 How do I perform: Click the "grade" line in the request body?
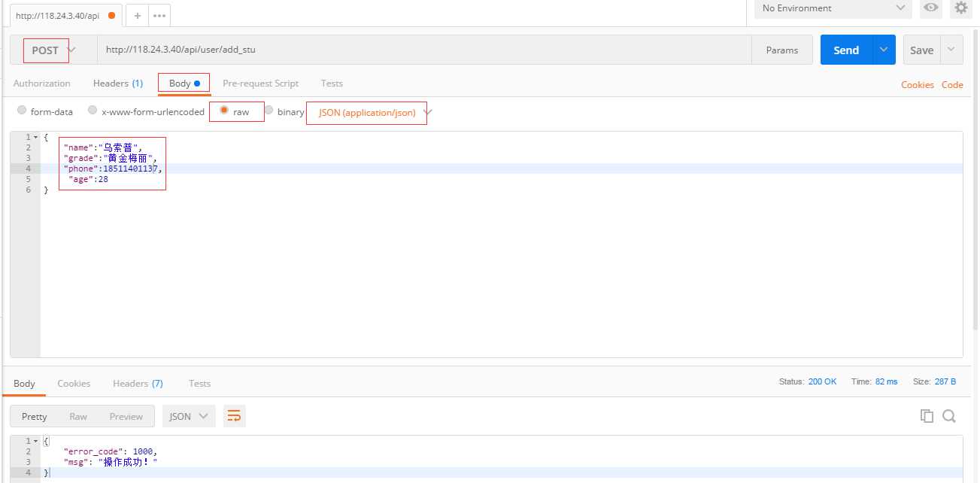click(111, 158)
